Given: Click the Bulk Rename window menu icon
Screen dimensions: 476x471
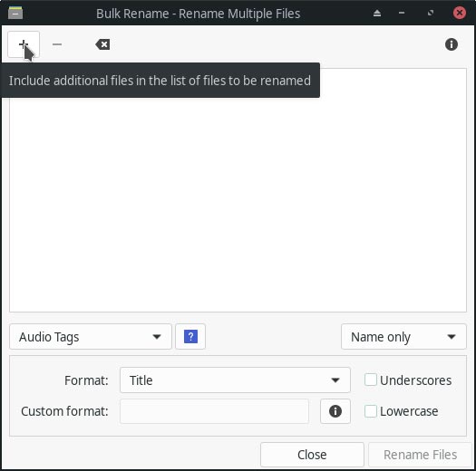Looking at the screenshot, I should [x=15, y=13].
